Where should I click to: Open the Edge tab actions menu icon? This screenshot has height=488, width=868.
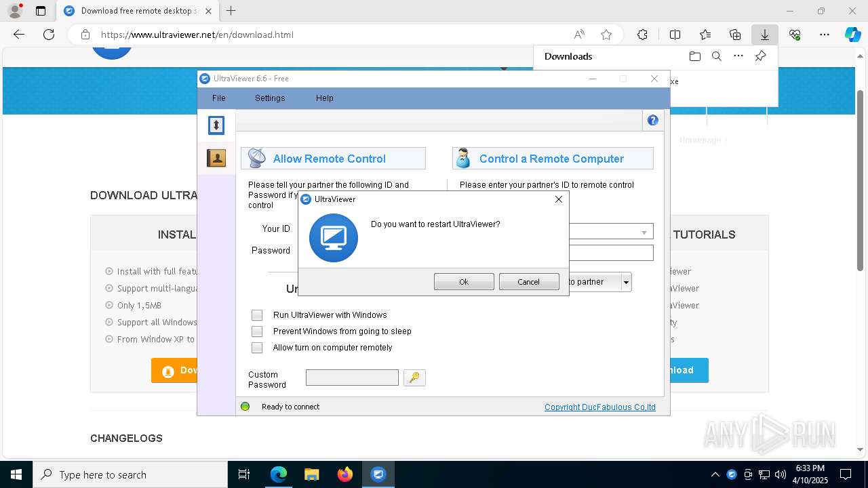41,11
